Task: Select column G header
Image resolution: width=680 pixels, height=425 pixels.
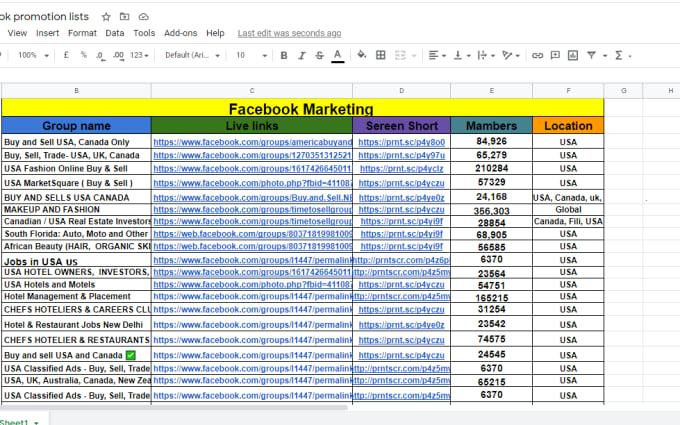Action: pyautogui.click(x=623, y=91)
